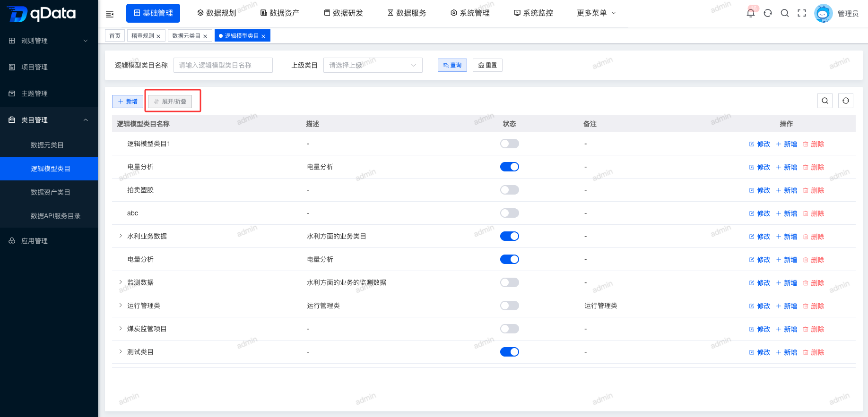The width and height of the screenshot is (868, 417).
Task: Open 数据资产类目 in sidebar
Action: pos(49,192)
